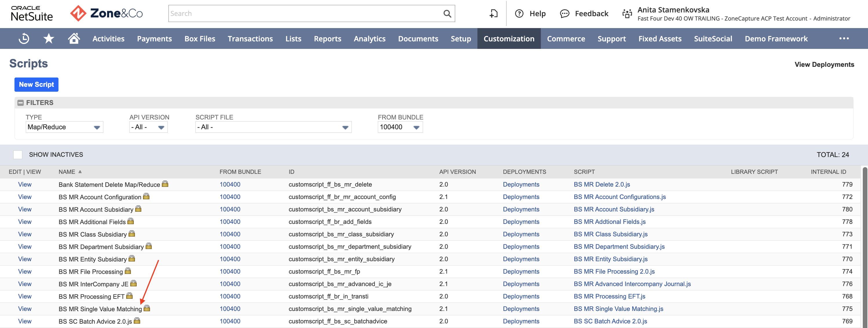The height and width of the screenshot is (328, 868).
Task: Open the Demo Framework menu
Action: (776, 38)
